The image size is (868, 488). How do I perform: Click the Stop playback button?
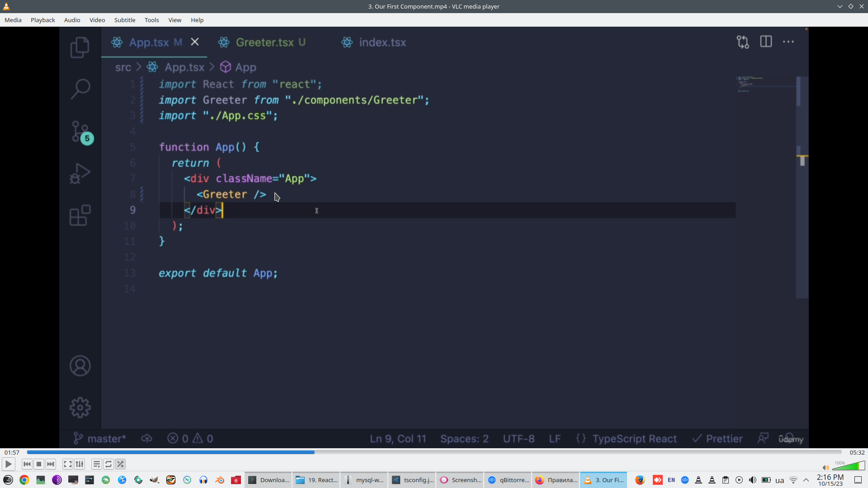point(39,464)
